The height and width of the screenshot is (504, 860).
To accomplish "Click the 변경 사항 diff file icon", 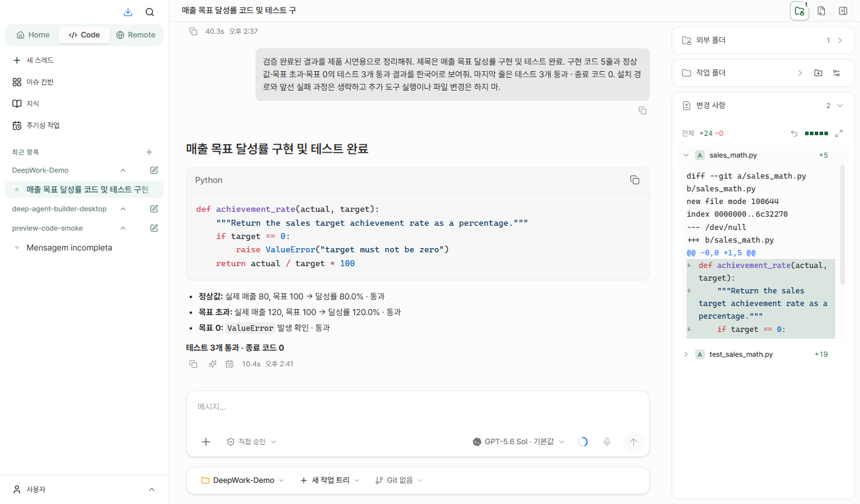I will [686, 106].
